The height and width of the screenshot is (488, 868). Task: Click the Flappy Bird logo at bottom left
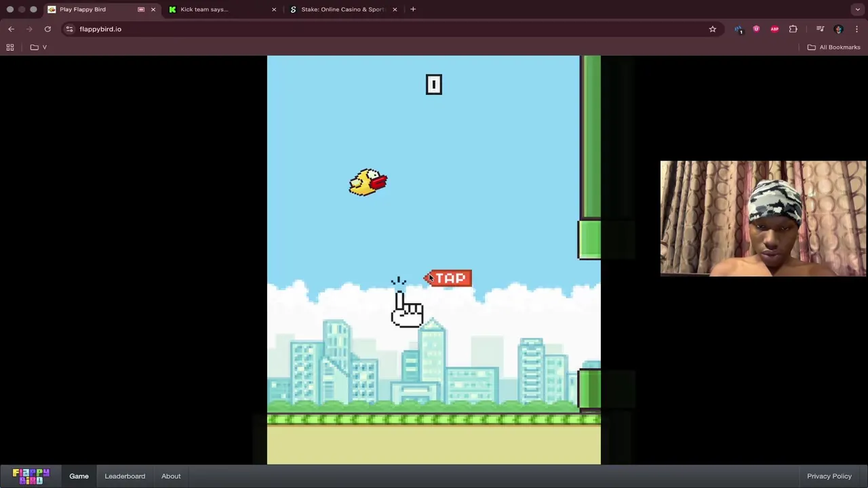pos(31,476)
